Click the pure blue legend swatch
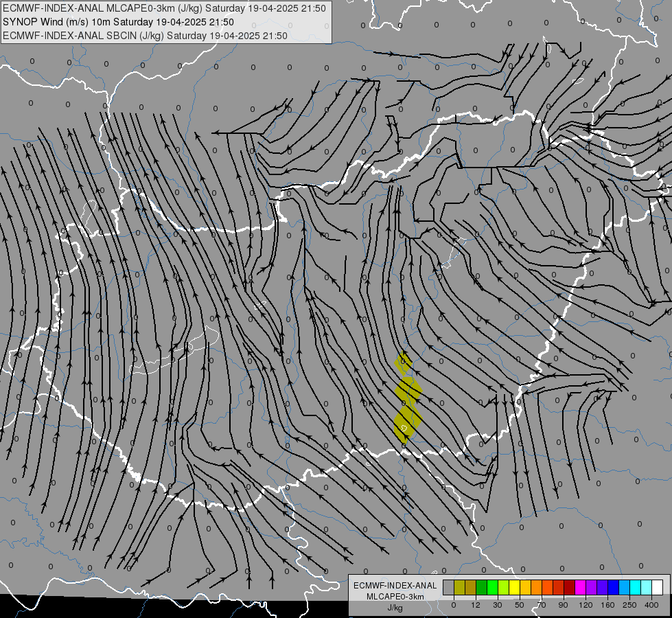 pyautogui.click(x=613, y=587)
